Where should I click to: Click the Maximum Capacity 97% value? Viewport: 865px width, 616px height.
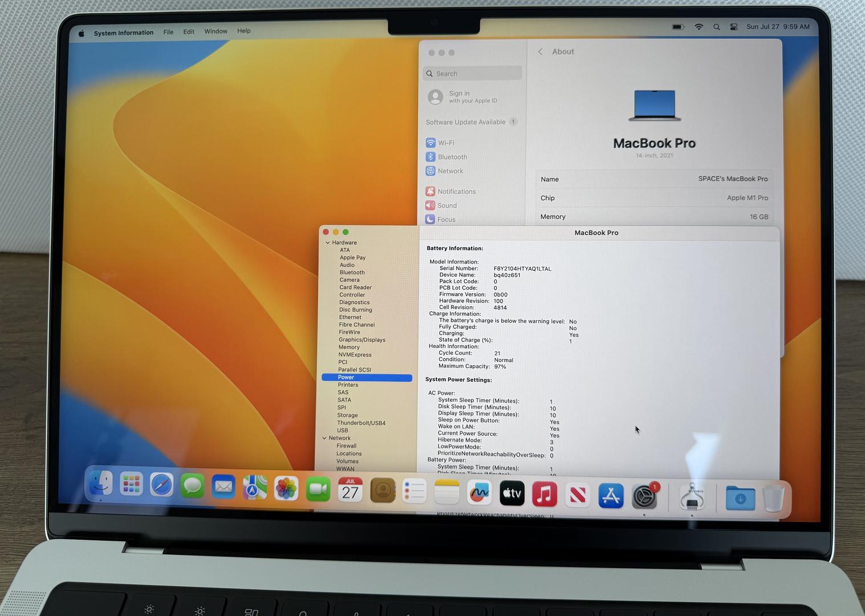pyautogui.click(x=500, y=367)
